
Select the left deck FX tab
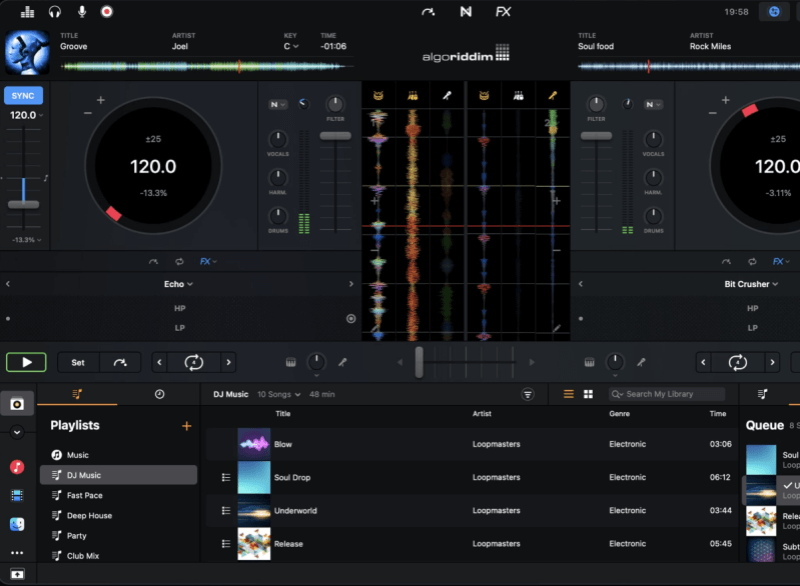pyautogui.click(x=208, y=262)
